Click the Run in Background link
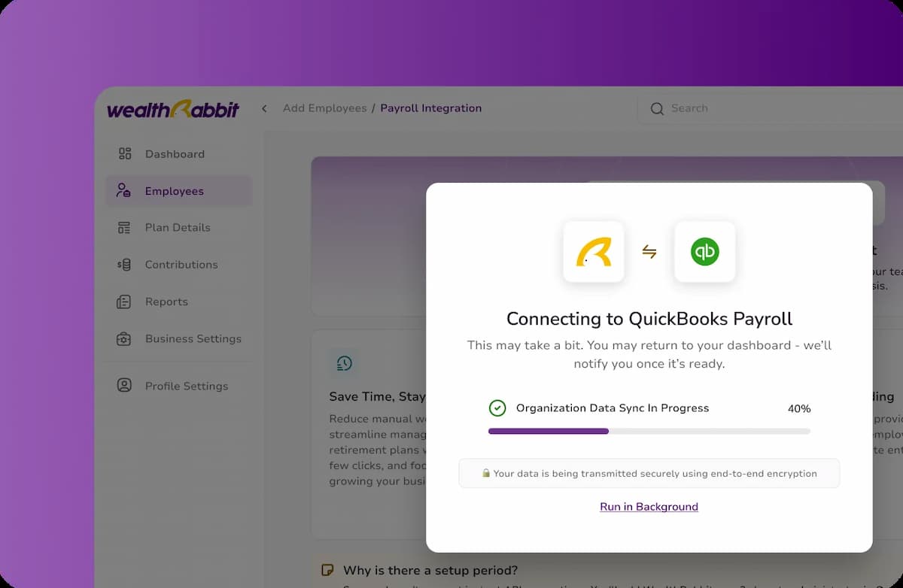The height and width of the screenshot is (588, 903). point(649,507)
